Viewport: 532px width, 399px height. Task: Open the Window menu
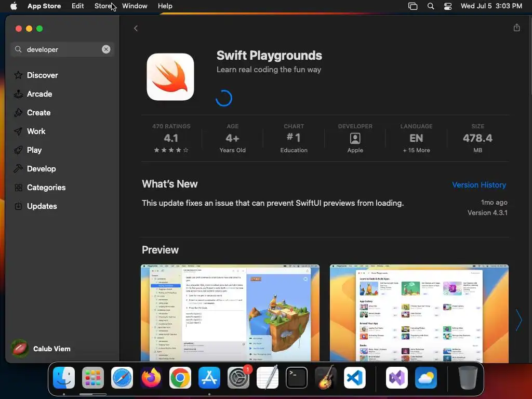[135, 6]
